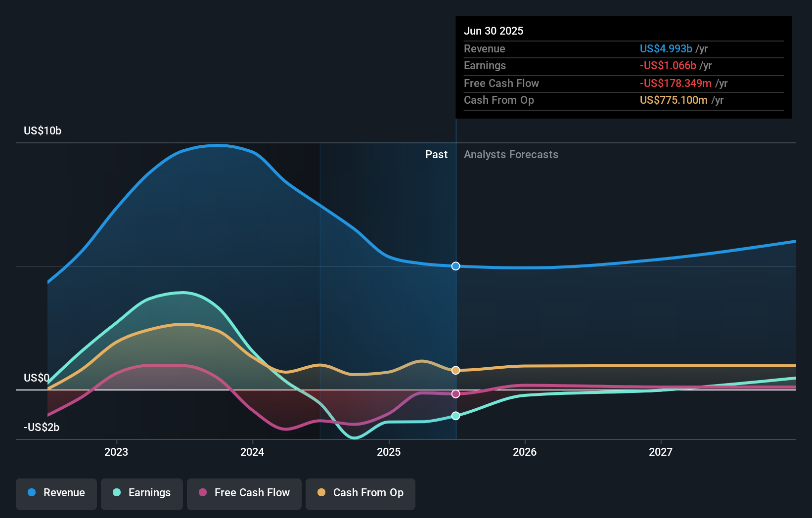Click the Earnings row label in the tooltip

point(485,65)
